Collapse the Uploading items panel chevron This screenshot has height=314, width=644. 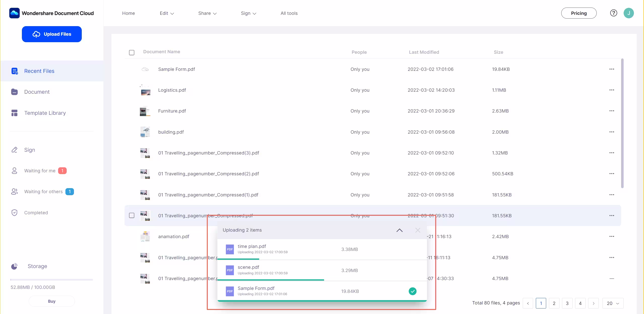(x=399, y=230)
